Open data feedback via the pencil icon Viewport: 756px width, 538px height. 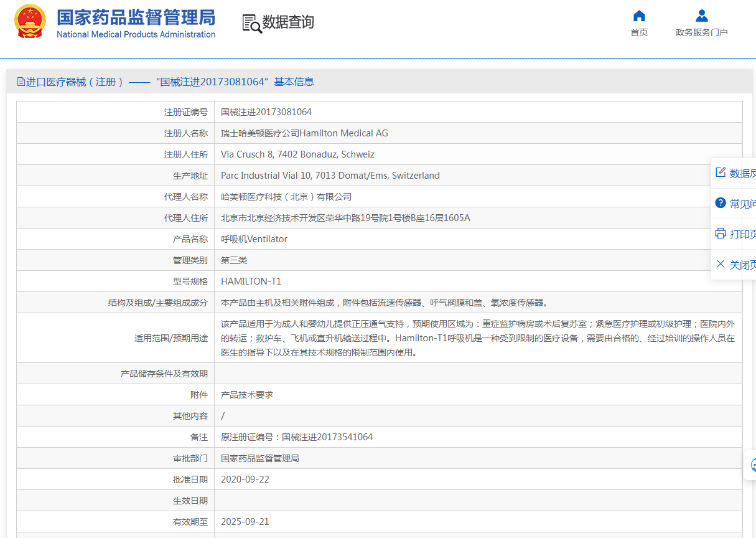721,172
